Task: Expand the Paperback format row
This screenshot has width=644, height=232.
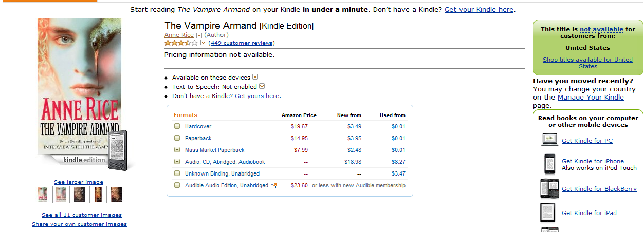Action: point(177,138)
